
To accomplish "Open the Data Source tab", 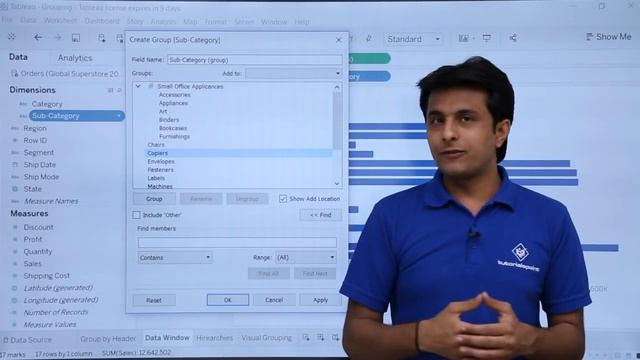I will click(27, 340).
